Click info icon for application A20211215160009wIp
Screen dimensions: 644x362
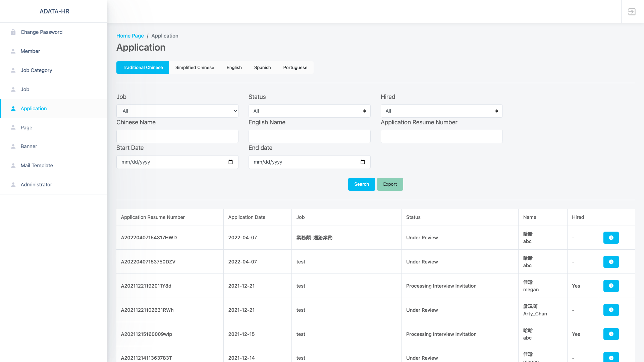tap(611, 334)
